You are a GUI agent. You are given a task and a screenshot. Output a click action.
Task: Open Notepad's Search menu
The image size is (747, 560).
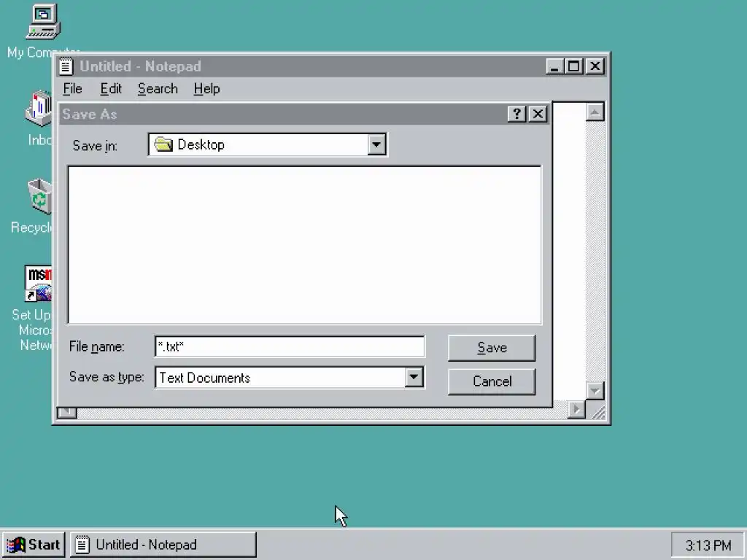(158, 89)
